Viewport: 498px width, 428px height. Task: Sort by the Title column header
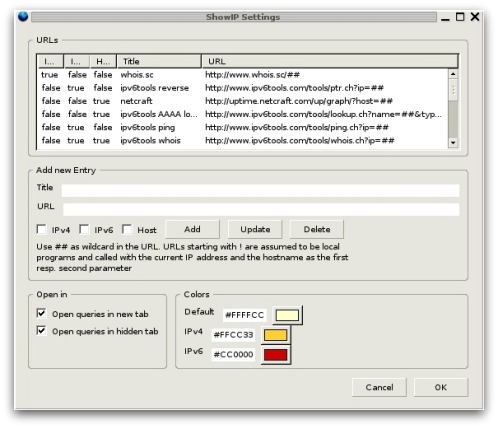[x=159, y=61]
